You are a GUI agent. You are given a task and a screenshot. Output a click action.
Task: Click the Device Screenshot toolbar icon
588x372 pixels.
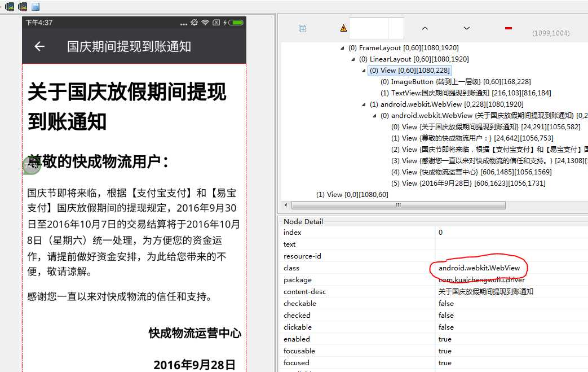(x=10, y=6)
